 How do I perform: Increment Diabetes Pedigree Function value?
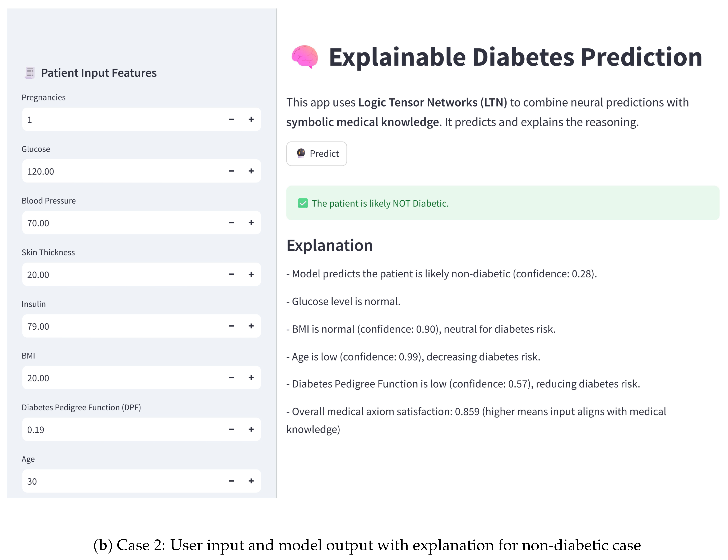[251, 429]
